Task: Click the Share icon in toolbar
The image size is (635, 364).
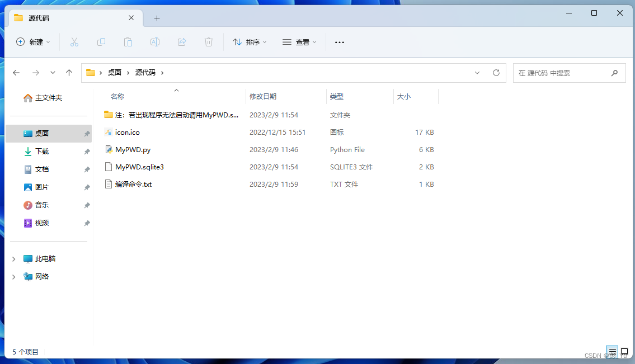Action: pyautogui.click(x=182, y=42)
